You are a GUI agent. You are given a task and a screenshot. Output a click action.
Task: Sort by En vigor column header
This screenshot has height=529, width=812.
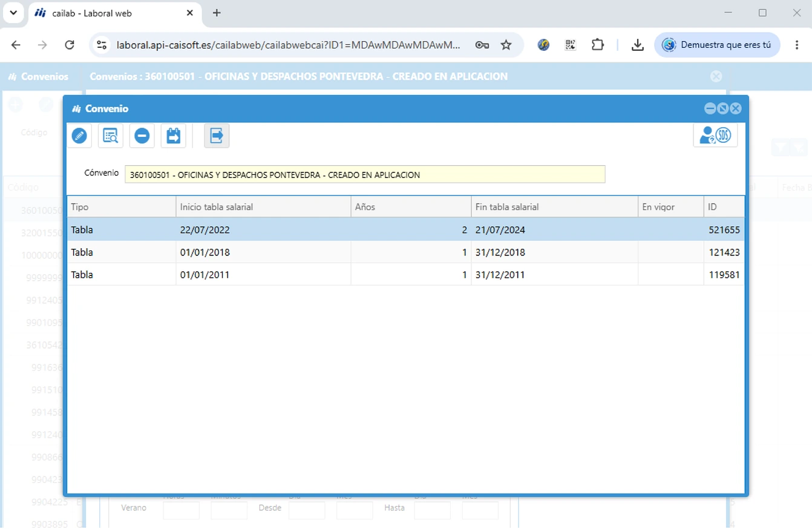[671, 207]
